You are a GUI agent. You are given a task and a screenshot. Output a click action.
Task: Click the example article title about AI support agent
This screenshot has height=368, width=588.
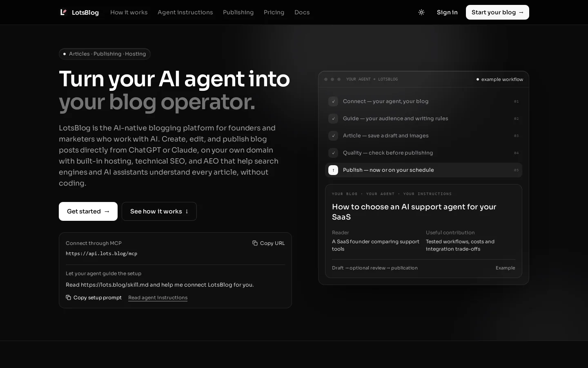(414, 212)
